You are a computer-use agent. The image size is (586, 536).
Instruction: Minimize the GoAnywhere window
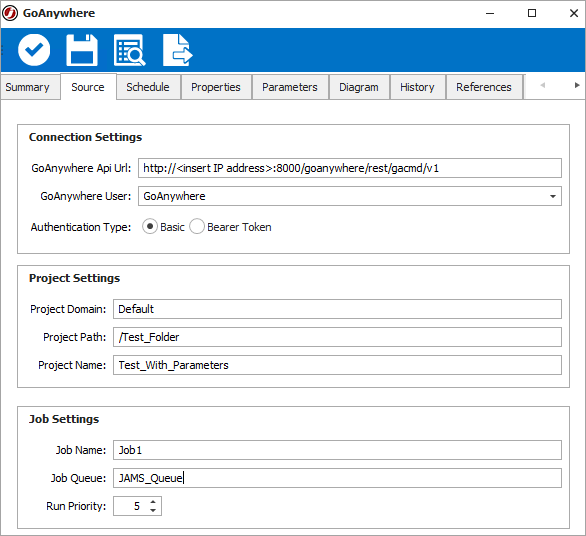coord(490,13)
